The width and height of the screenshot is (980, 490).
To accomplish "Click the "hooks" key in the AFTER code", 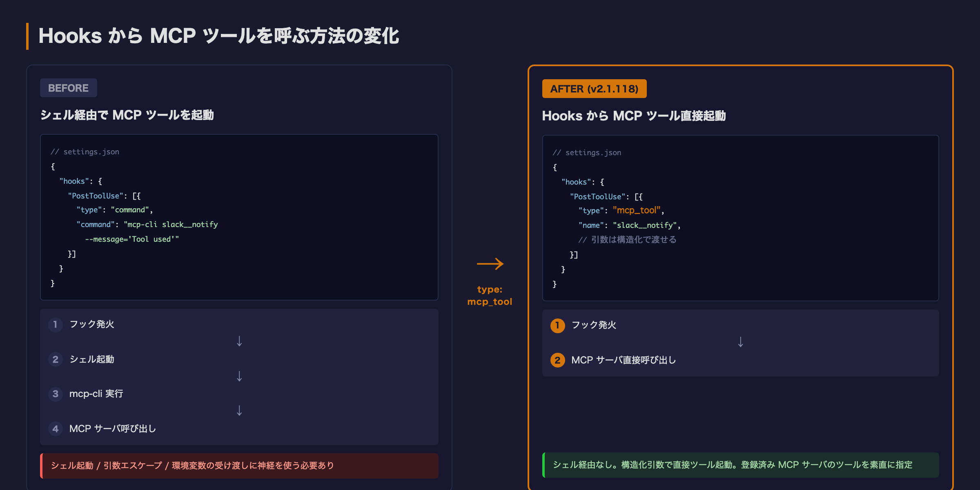I will click(x=576, y=182).
